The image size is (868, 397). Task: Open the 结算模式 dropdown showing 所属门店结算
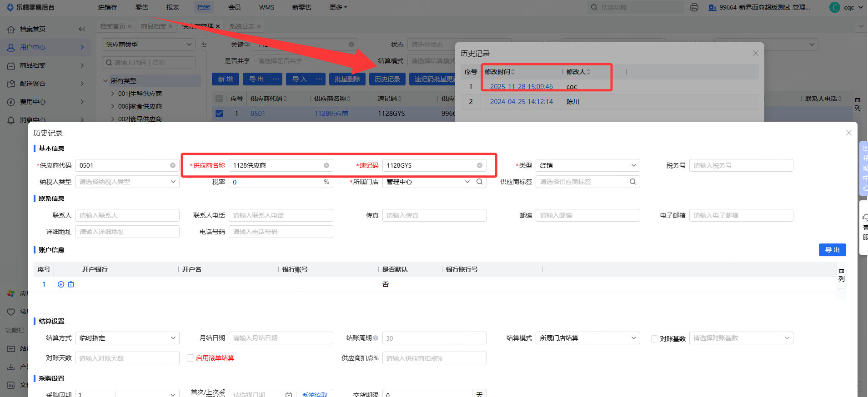[587, 338]
